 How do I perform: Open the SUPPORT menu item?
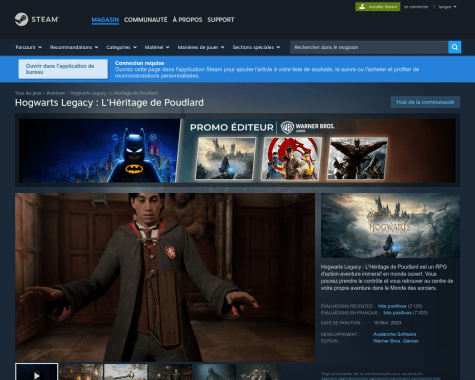221,20
